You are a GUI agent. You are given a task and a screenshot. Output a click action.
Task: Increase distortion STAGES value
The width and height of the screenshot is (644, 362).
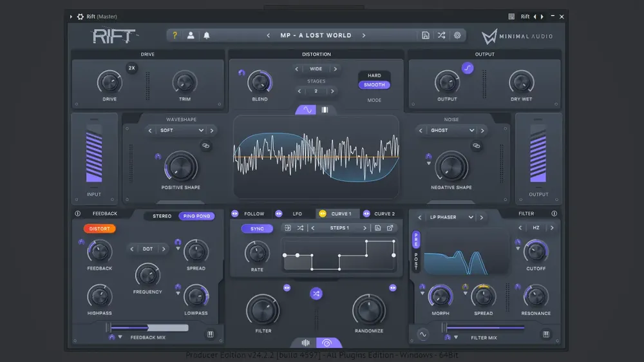coord(332,91)
